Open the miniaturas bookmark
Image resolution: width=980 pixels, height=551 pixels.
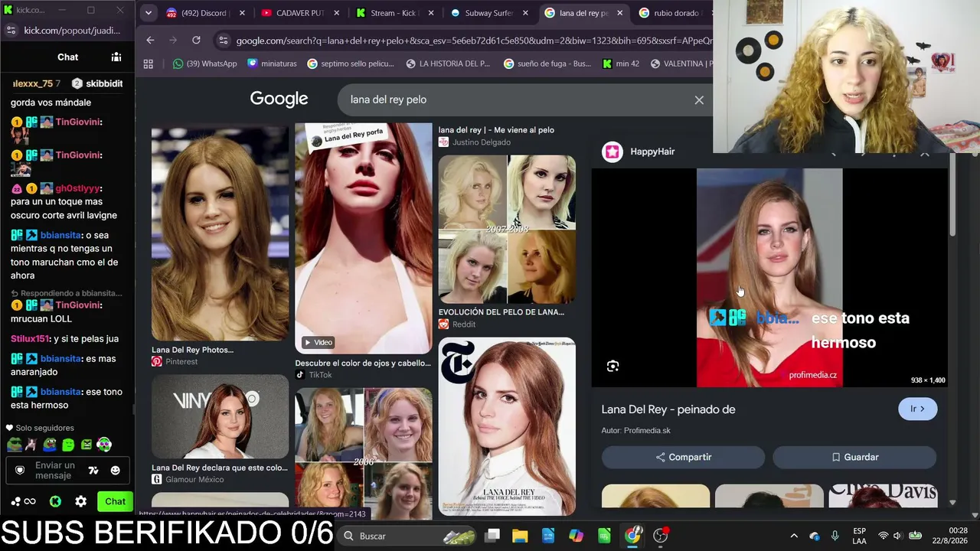click(273, 64)
